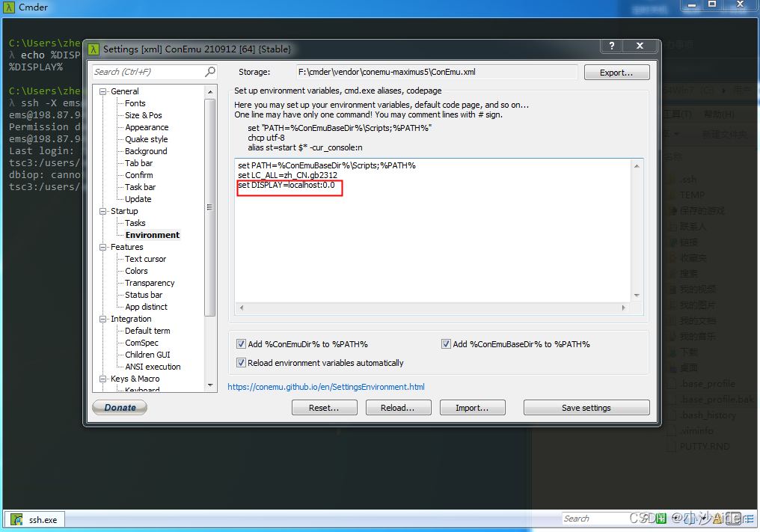Select Update settings page

click(x=138, y=199)
